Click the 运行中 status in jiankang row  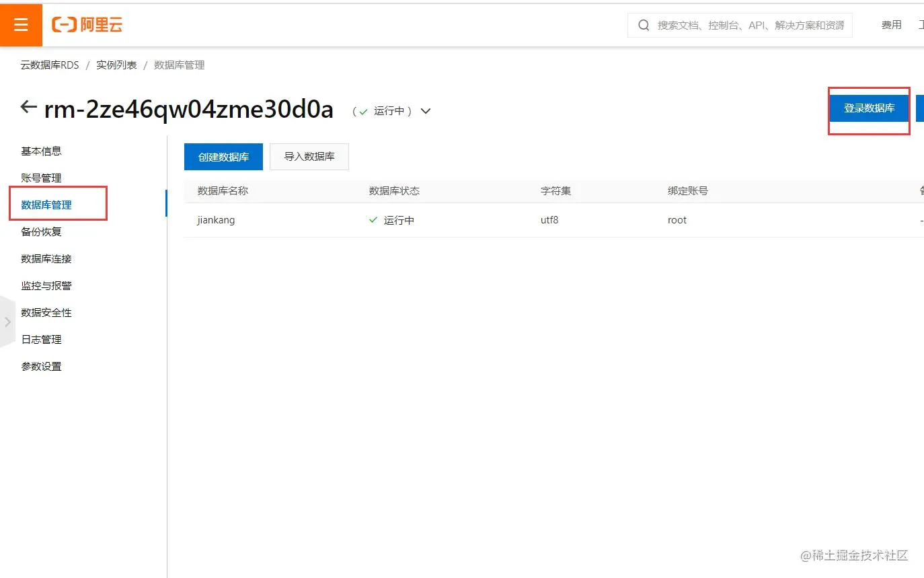tap(392, 220)
